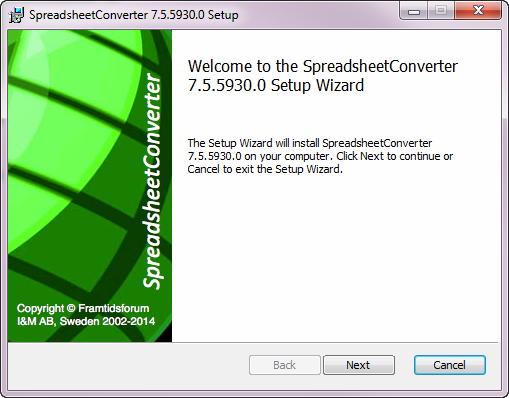Click the Setup Wizard will install paragraph

320,156
